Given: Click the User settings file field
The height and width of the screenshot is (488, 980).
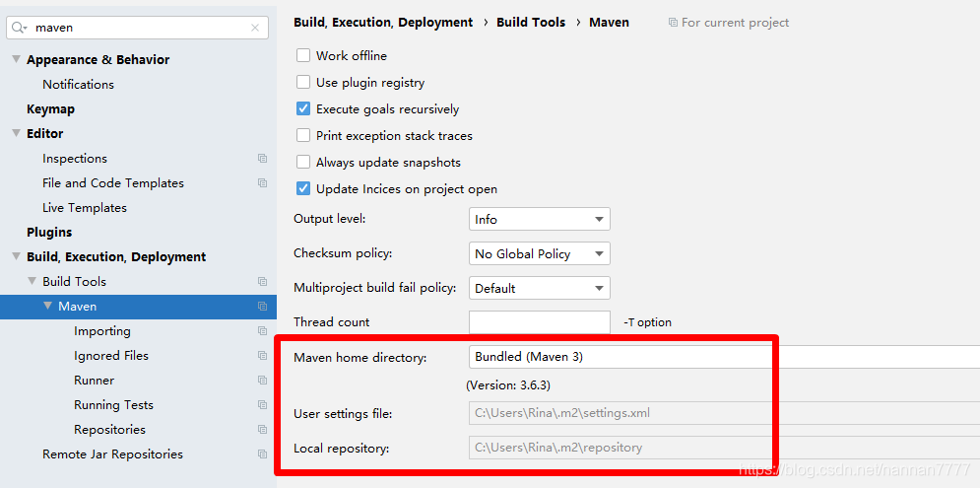Looking at the screenshot, I should point(724,413).
